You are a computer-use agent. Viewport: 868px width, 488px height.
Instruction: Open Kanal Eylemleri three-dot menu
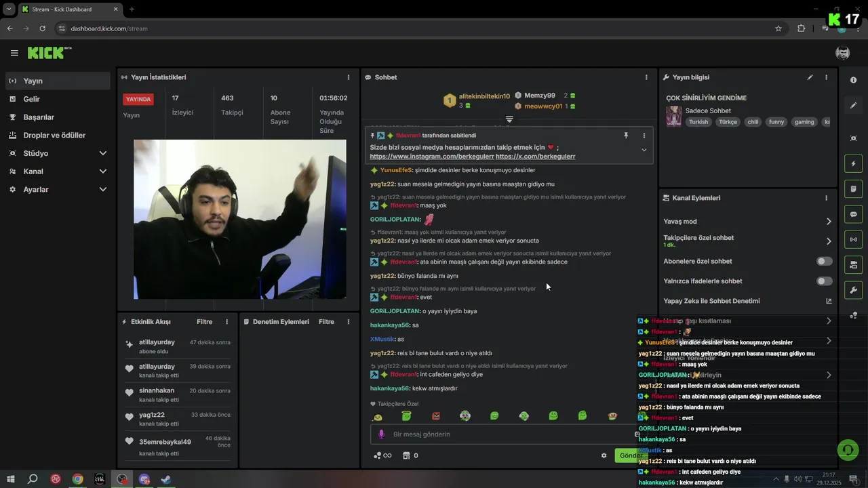click(826, 198)
